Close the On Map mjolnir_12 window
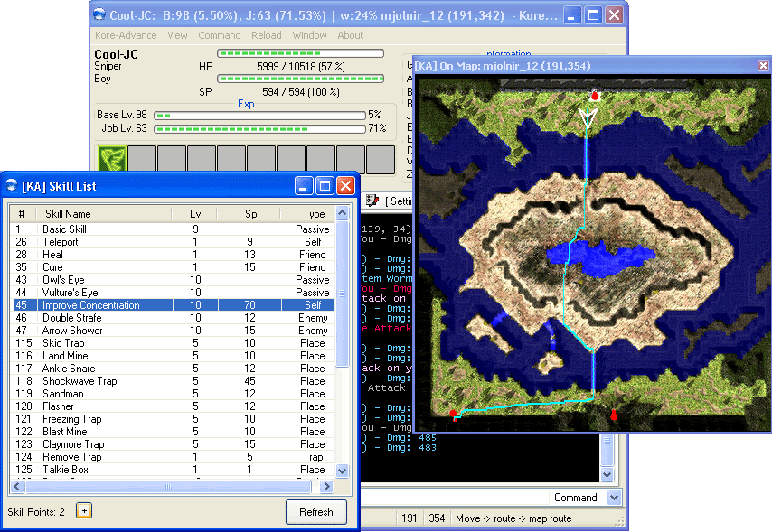The width and height of the screenshot is (772, 532). click(x=763, y=65)
